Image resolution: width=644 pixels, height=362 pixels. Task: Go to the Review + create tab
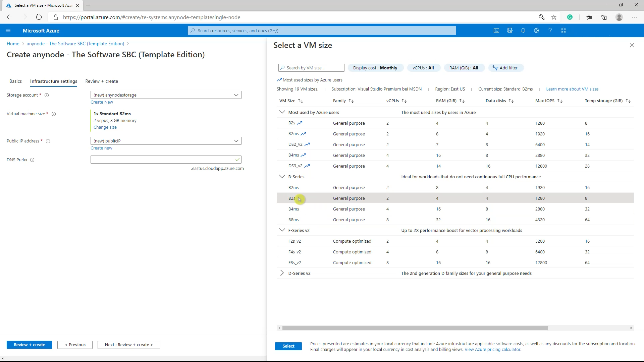coord(102,81)
